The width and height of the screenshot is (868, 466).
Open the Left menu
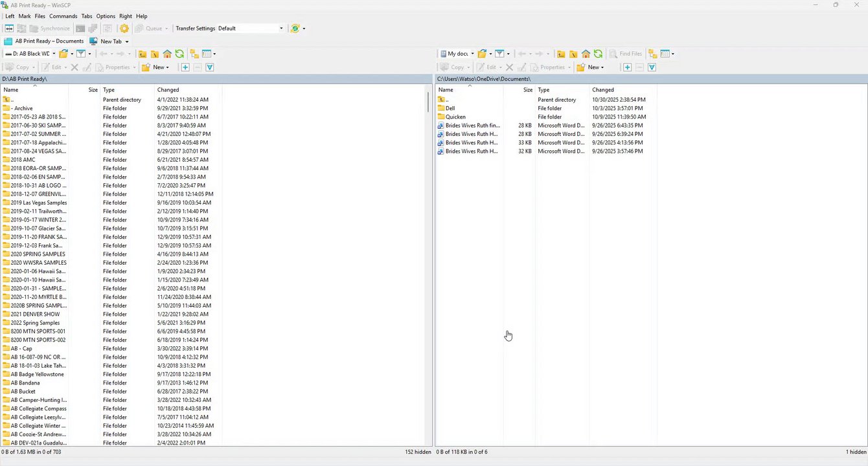click(x=10, y=16)
